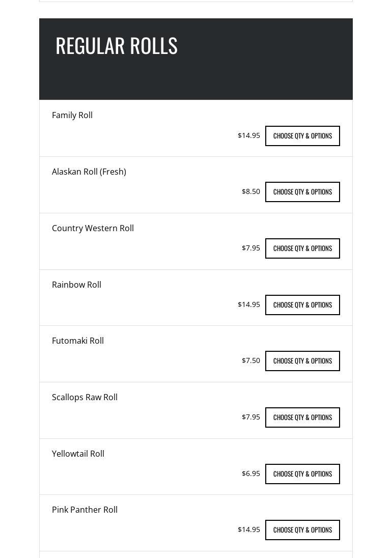
Task: Click the Yellowtail Roll item name
Action: [78, 454]
